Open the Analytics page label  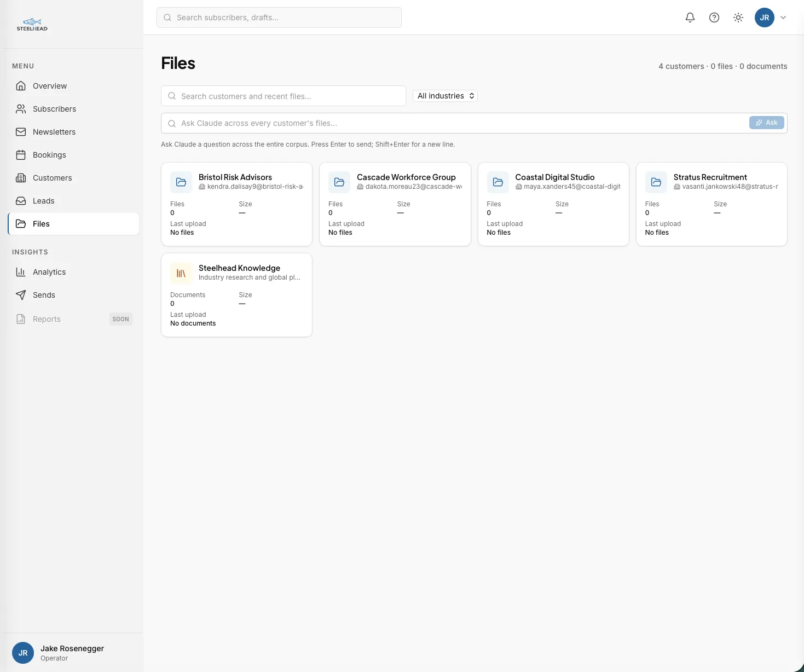click(49, 272)
